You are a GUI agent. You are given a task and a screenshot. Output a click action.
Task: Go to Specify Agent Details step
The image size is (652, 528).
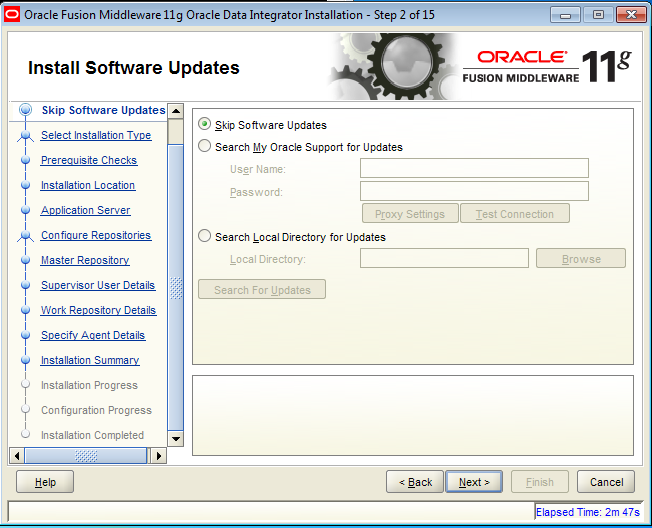93,335
